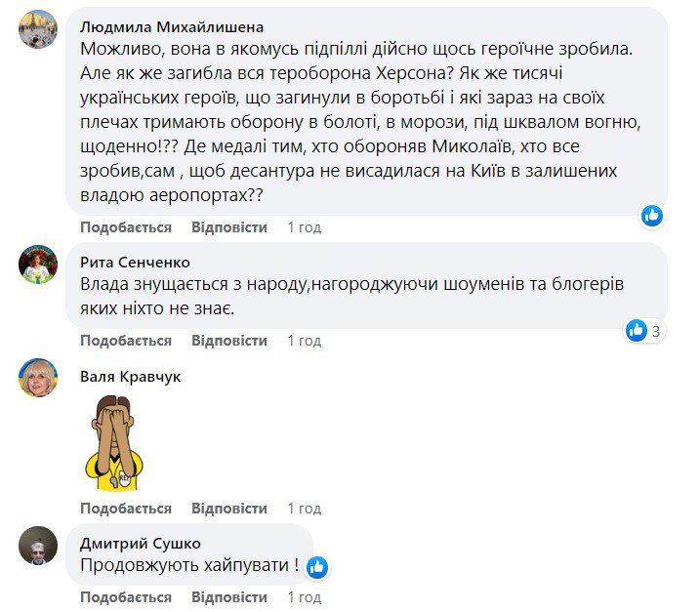Open Рита Сенченко's profile avatar
The width and height of the screenshot is (700, 612).
click(39, 265)
